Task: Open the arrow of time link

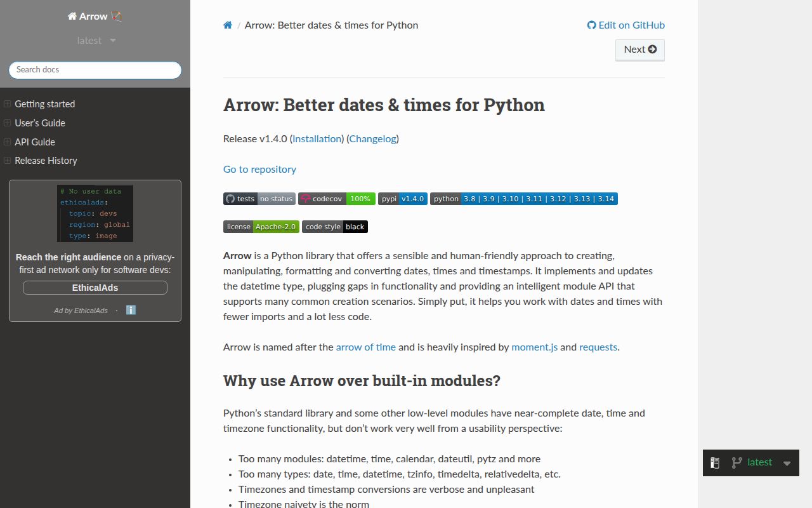Action: click(x=366, y=347)
